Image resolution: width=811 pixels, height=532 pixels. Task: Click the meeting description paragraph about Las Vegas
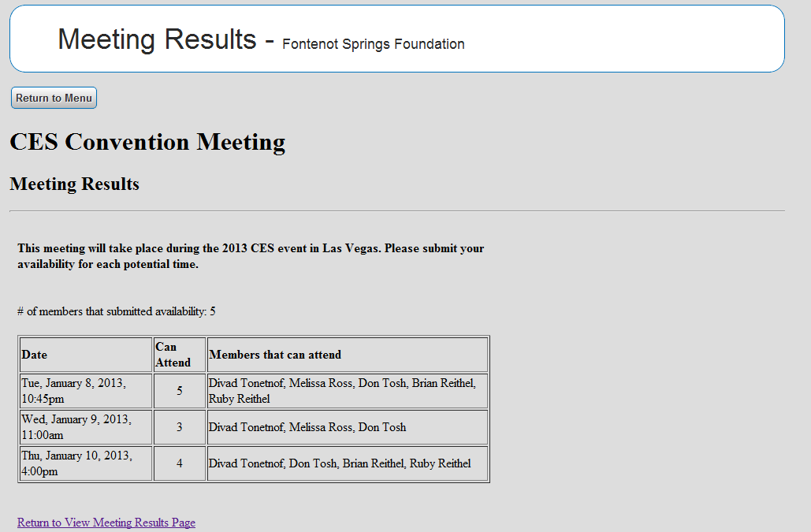[x=251, y=256]
